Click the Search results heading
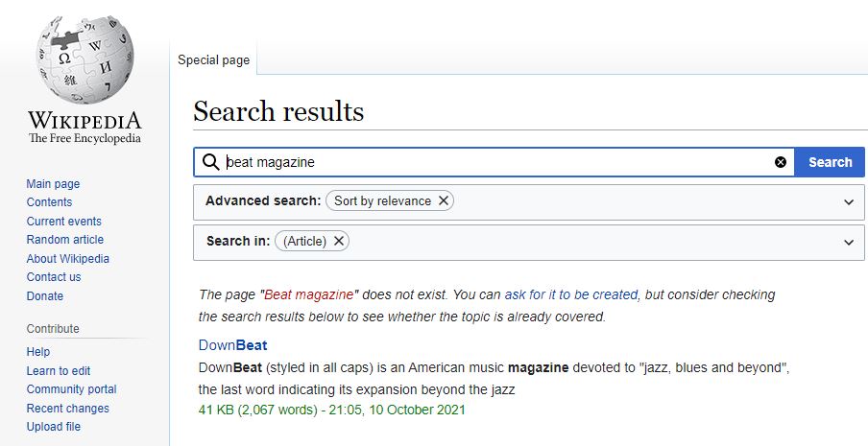Image resolution: width=868 pixels, height=446 pixels. [278, 111]
